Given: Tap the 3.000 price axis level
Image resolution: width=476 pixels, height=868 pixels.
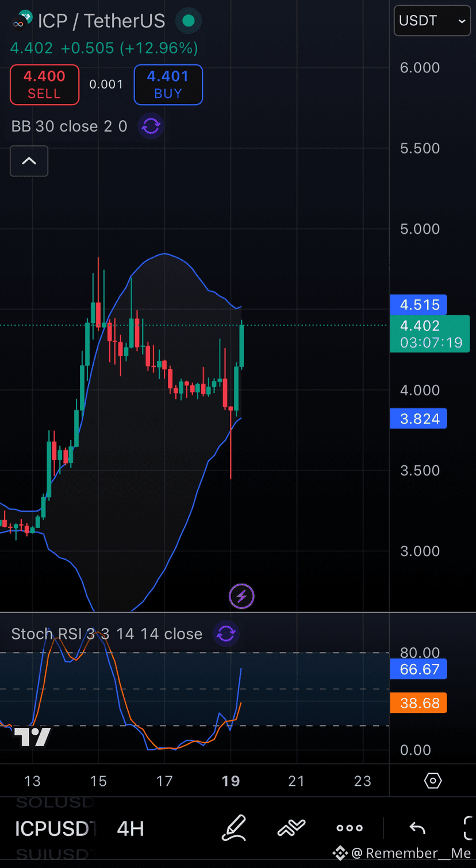Looking at the screenshot, I should click(x=420, y=551).
